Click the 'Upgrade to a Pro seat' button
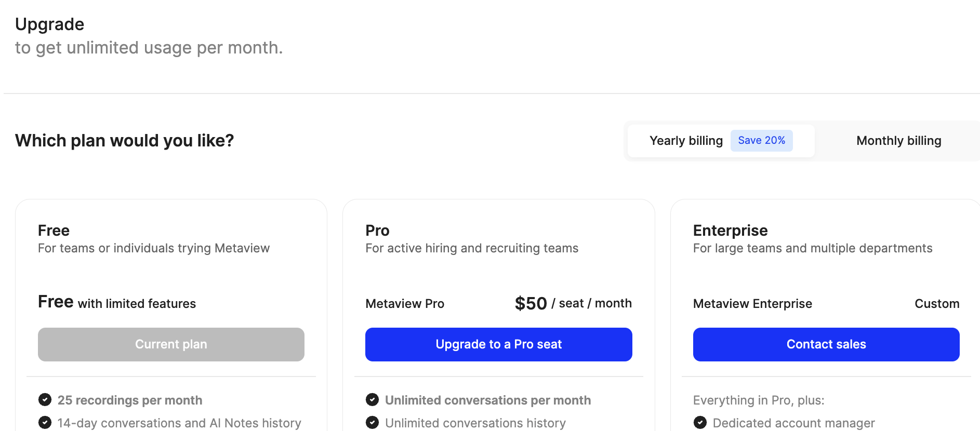The image size is (980, 431). pyautogui.click(x=498, y=344)
